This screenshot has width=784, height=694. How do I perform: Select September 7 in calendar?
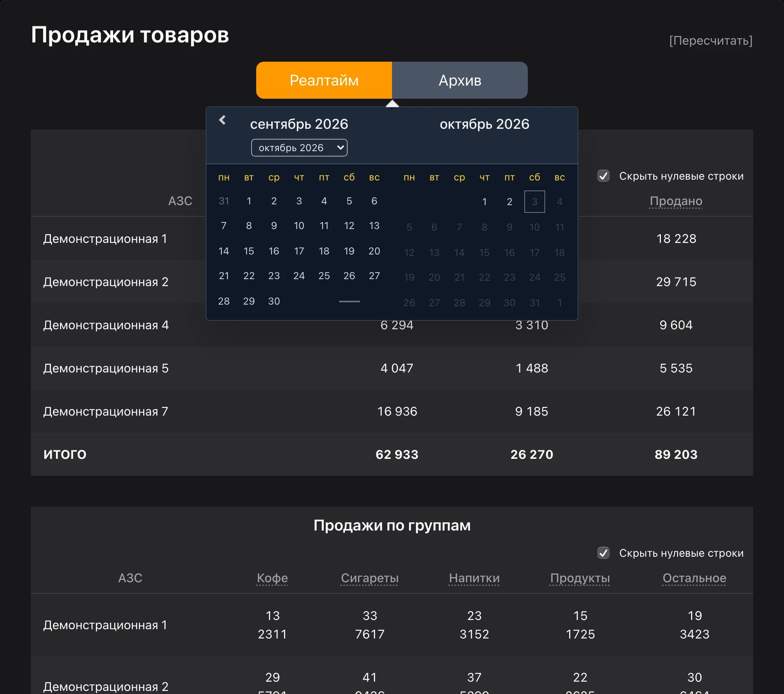224,226
